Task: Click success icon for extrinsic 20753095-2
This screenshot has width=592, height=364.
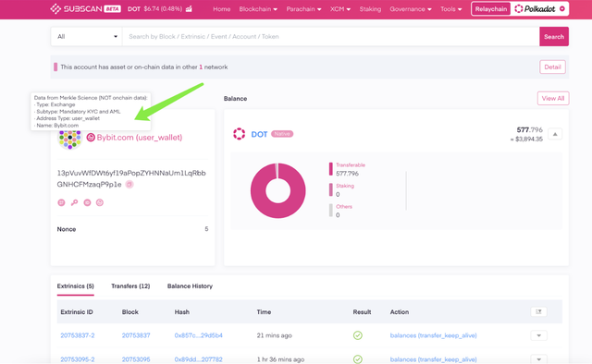Action: pyautogui.click(x=358, y=359)
